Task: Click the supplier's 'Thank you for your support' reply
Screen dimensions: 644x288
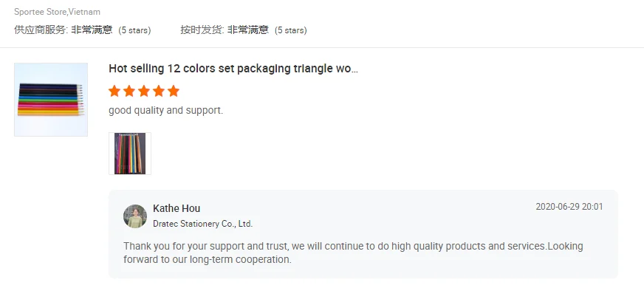Action: tap(353, 253)
